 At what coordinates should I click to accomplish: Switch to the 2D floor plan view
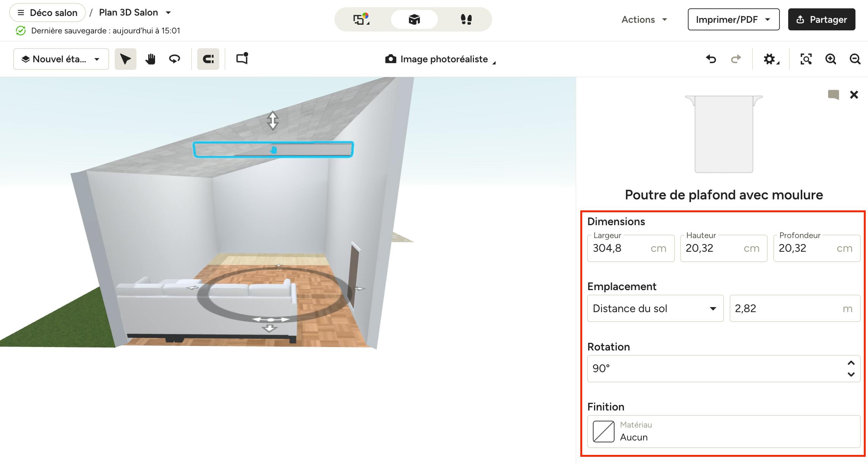[x=361, y=19]
